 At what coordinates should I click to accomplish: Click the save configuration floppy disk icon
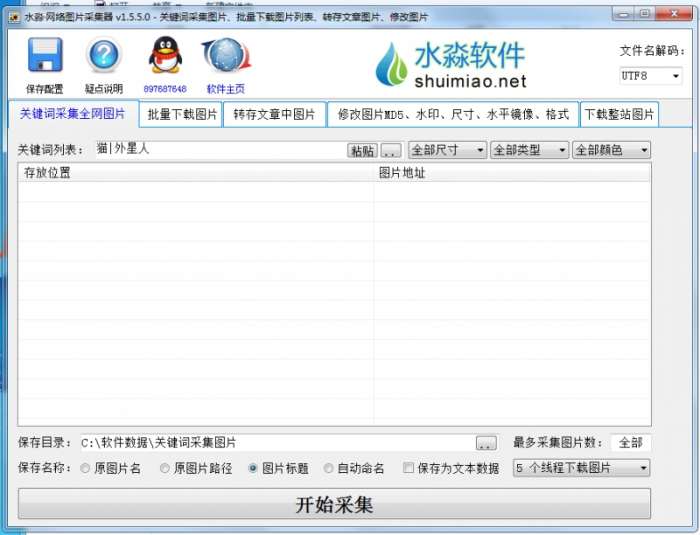point(45,55)
